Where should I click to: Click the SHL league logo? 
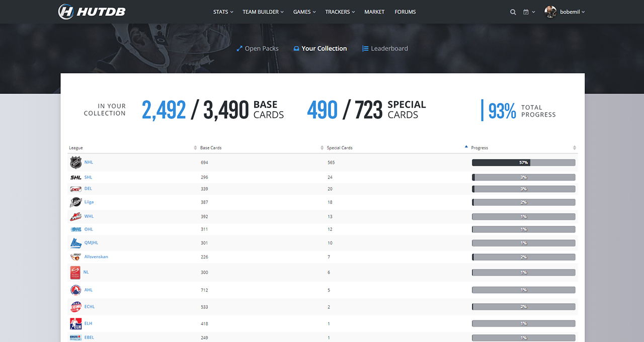(x=75, y=178)
